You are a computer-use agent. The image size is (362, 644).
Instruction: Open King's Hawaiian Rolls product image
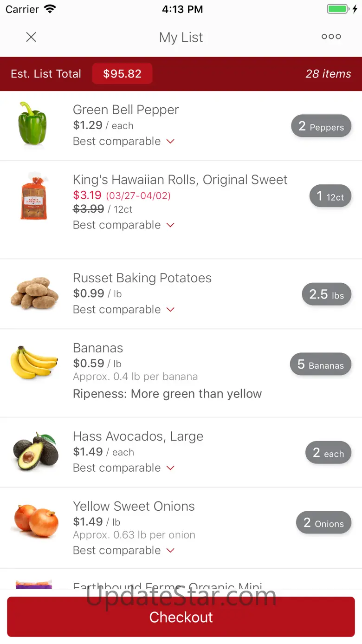(34, 197)
